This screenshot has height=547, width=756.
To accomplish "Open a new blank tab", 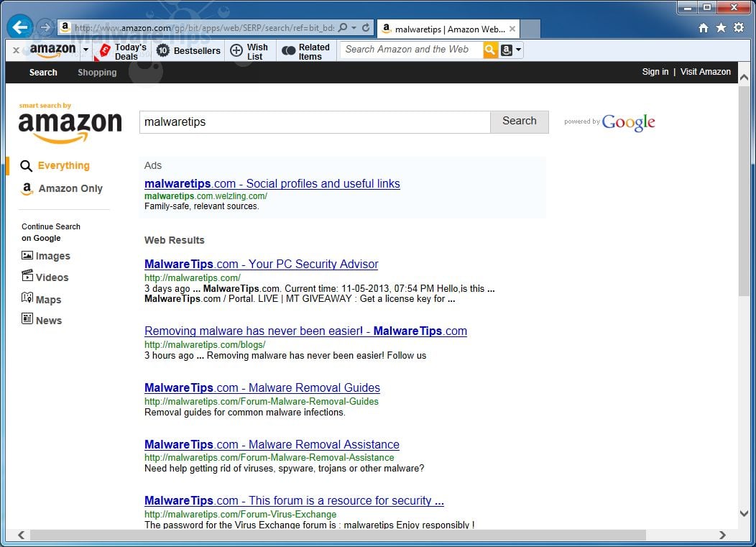I will point(530,29).
